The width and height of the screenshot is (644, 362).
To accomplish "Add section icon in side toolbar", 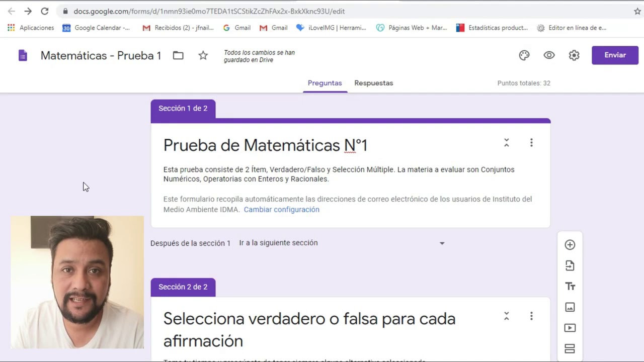I will coord(570,348).
